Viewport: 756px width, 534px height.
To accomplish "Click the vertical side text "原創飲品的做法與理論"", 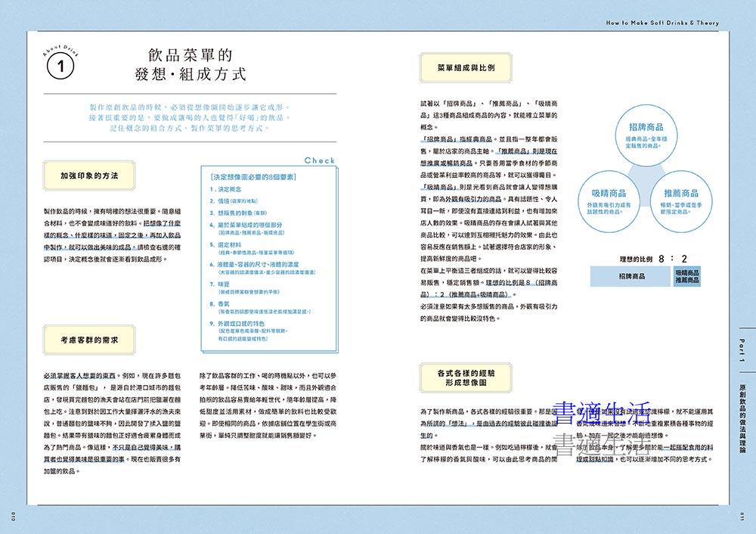I will 742,418.
